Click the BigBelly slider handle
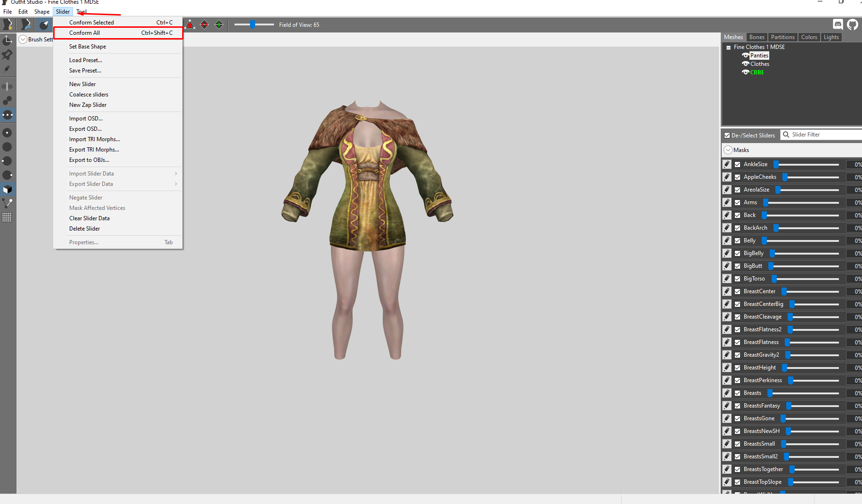This screenshot has height=504, width=862. [772, 253]
